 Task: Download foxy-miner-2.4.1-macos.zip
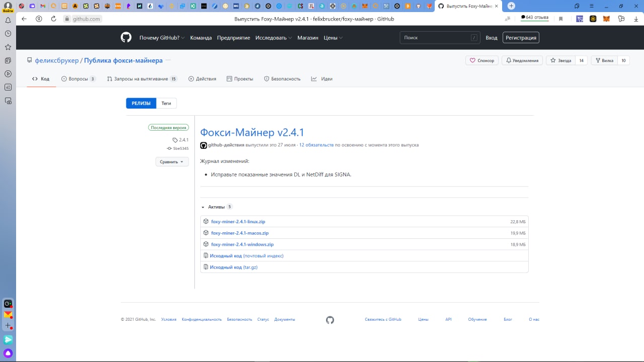[x=240, y=233]
